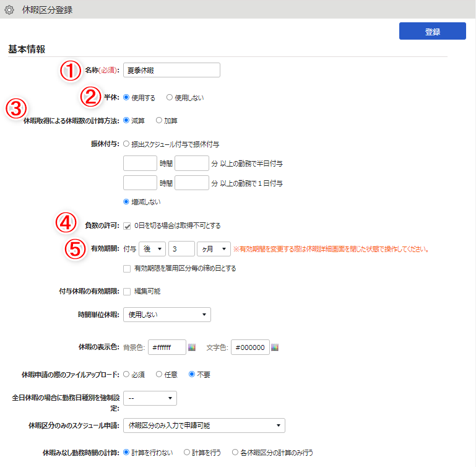The height and width of the screenshot is (467, 476).
Task: Open background color picker palette icon
Action: 192,347
